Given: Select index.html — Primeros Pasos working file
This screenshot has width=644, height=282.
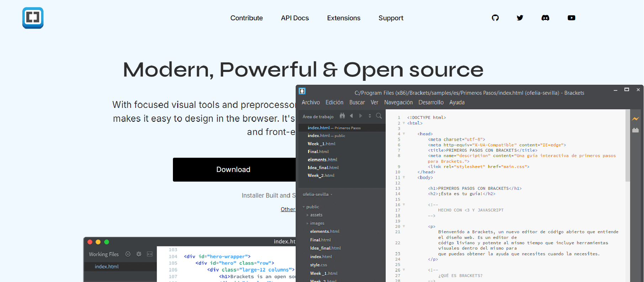Looking at the screenshot, I should click(342, 128).
